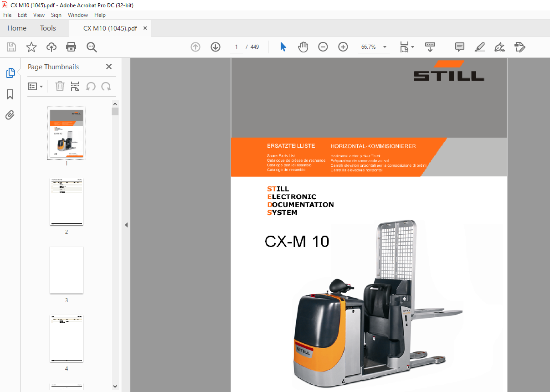Add a comment with the speech bubble icon
This screenshot has height=392, width=550.
tap(460, 47)
